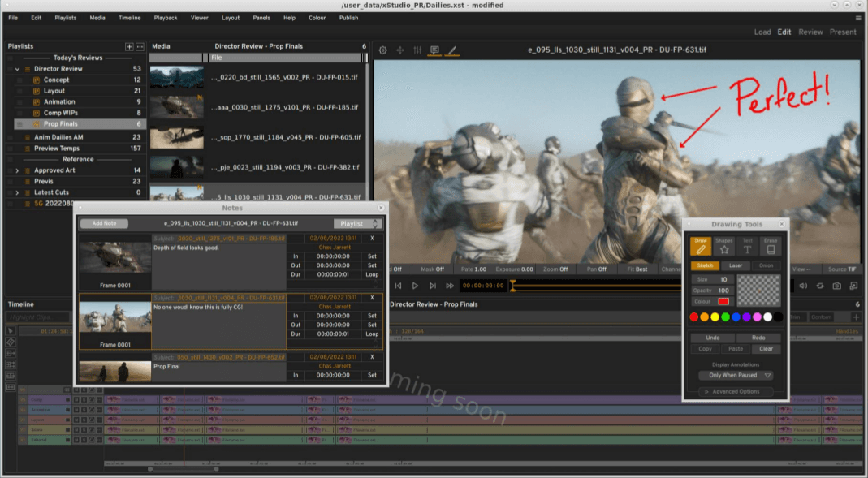Collapse the Director Review playlist tree
The width and height of the screenshot is (868, 478).
(18, 69)
